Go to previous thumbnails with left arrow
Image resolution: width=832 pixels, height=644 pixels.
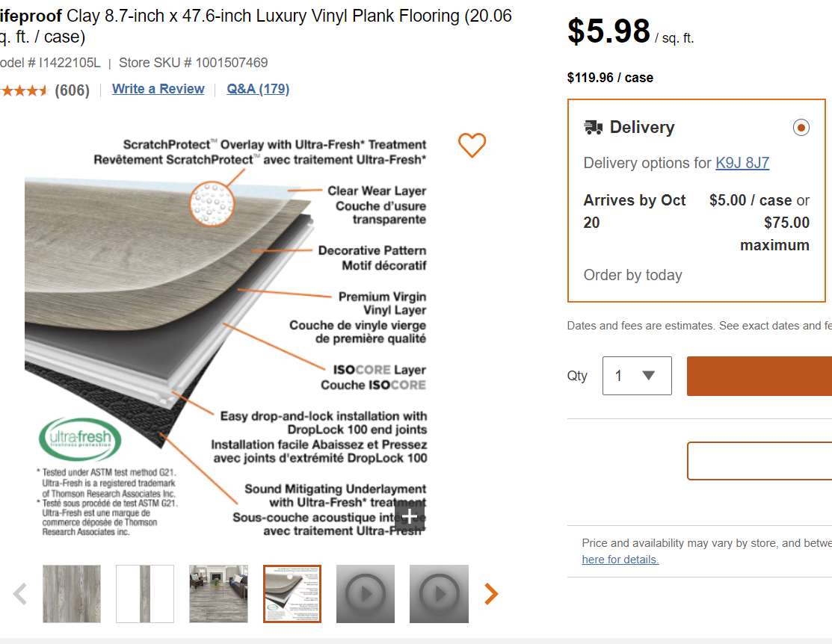point(20,594)
